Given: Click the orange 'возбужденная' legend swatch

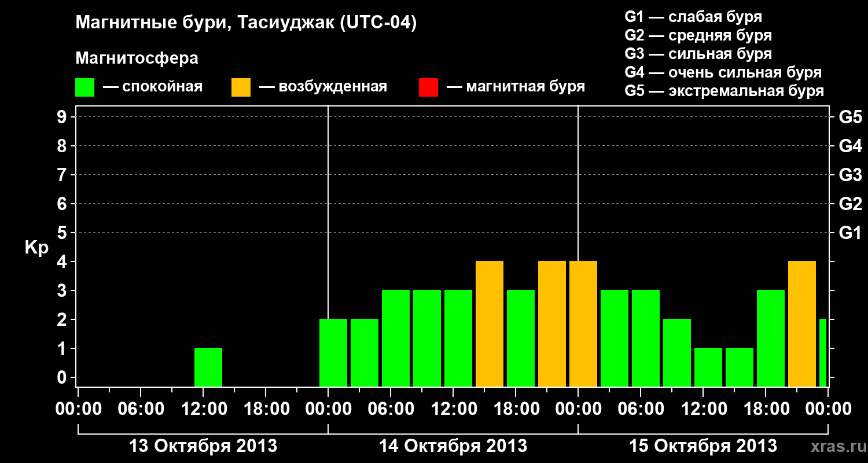Looking at the screenshot, I should click(x=241, y=87).
